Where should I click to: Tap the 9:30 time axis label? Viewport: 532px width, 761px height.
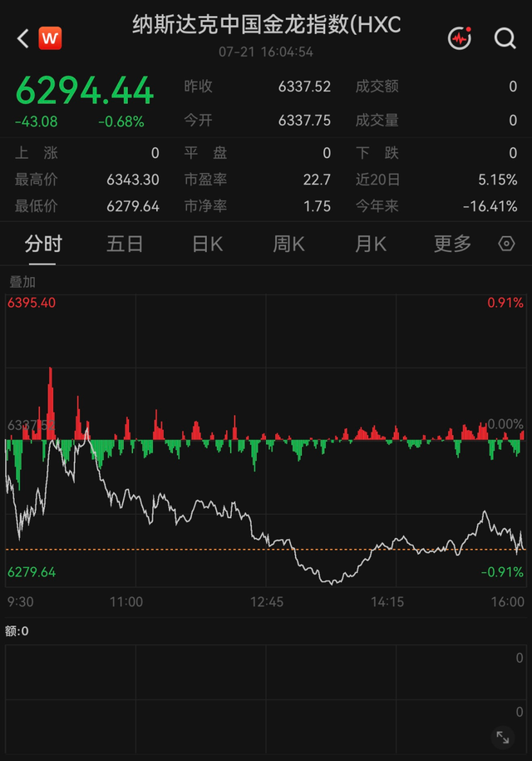(x=21, y=602)
